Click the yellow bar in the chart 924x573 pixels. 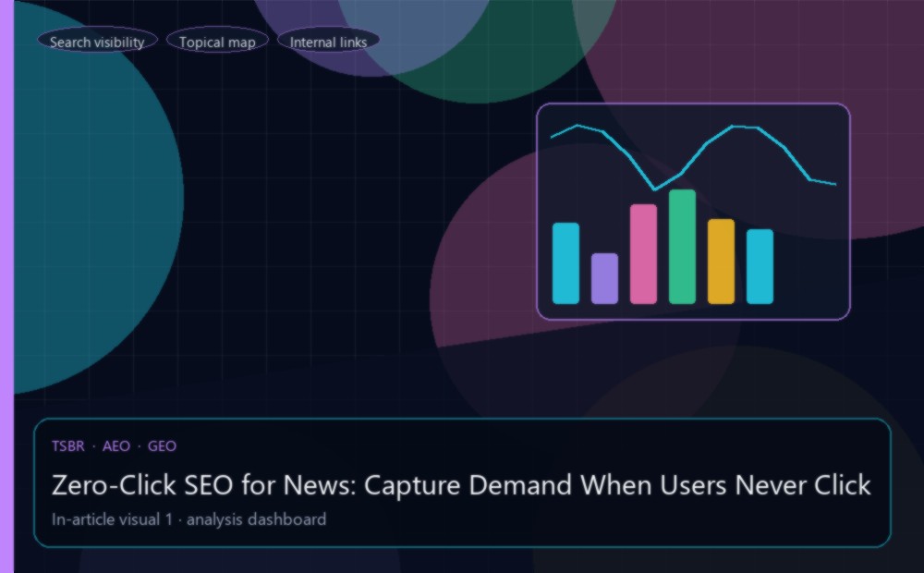(x=722, y=262)
